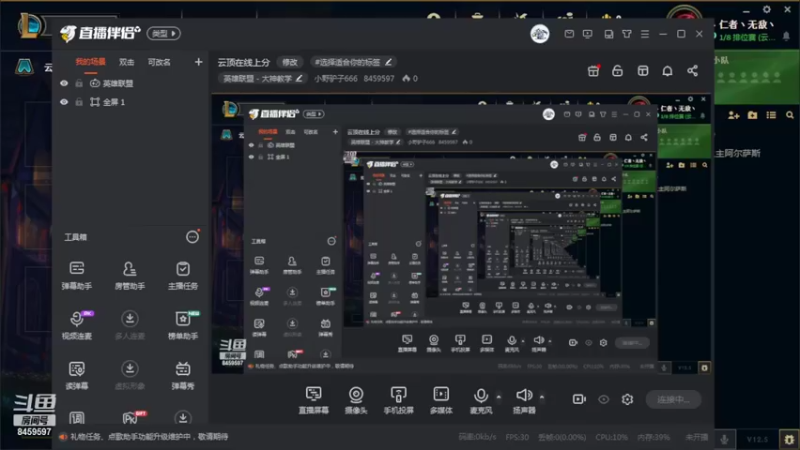Open layout panel icon in stream header
800x450 pixels.
pos(643,71)
